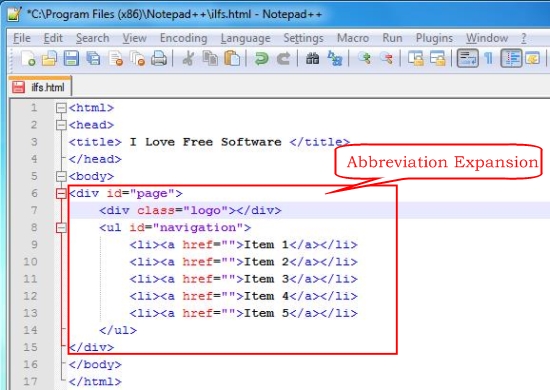The image size is (550, 390).
Task: Click the closing </html> tag on line 17
Action: [95, 382]
